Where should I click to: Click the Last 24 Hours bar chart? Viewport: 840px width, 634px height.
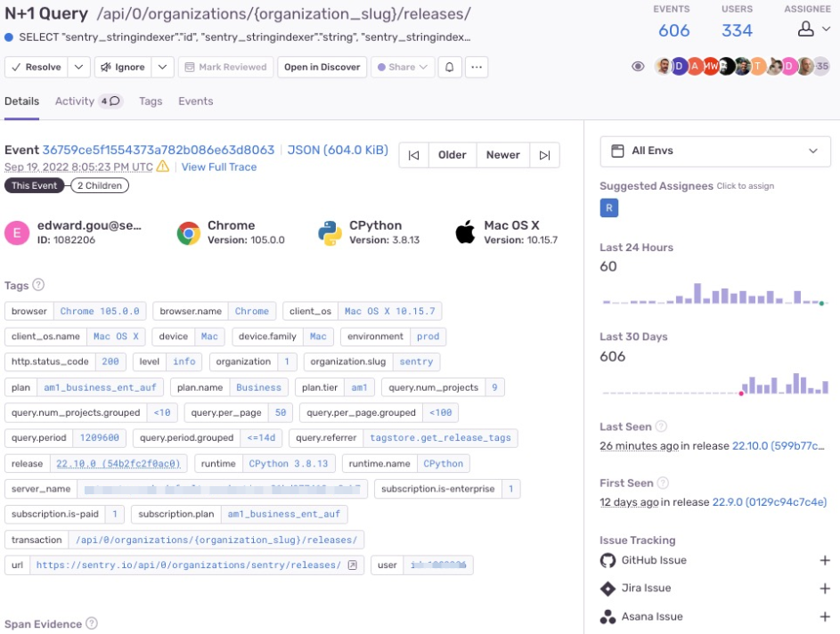point(715,294)
